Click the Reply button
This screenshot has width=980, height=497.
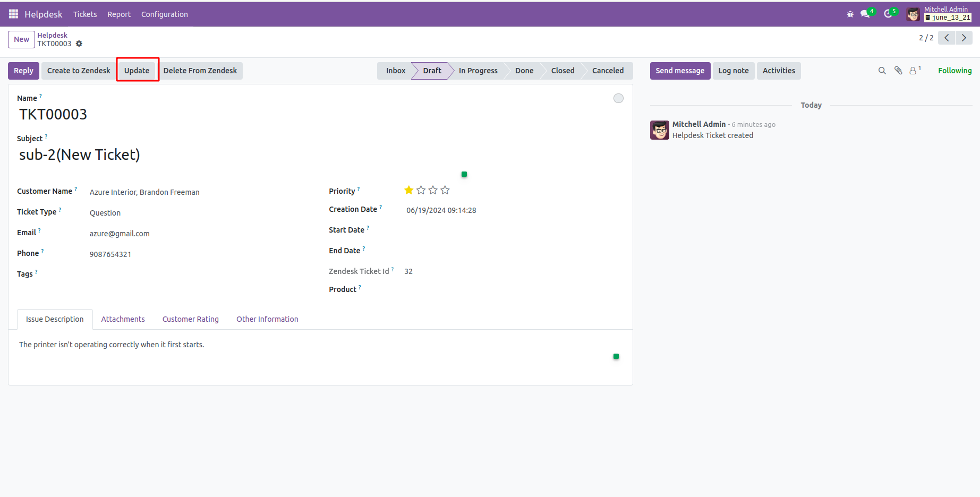23,71
